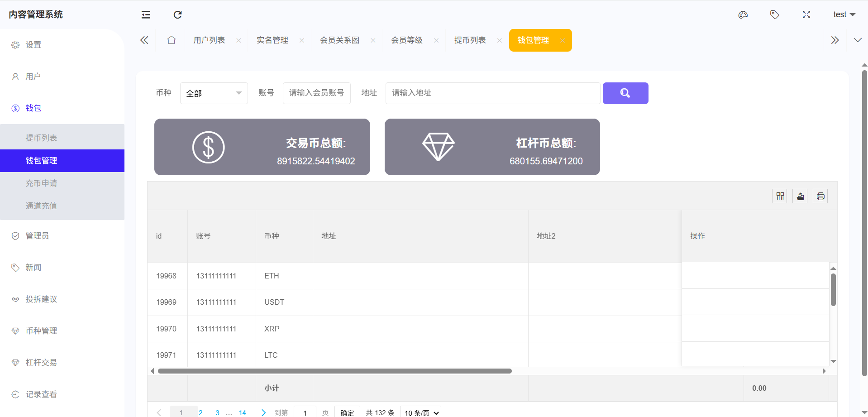Print table icon

click(x=820, y=196)
